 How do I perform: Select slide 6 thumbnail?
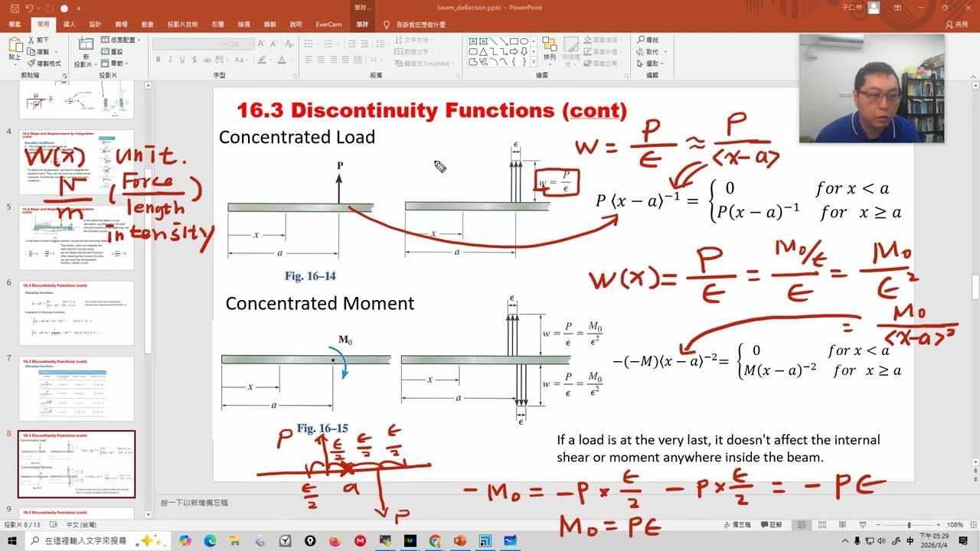(77, 313)
